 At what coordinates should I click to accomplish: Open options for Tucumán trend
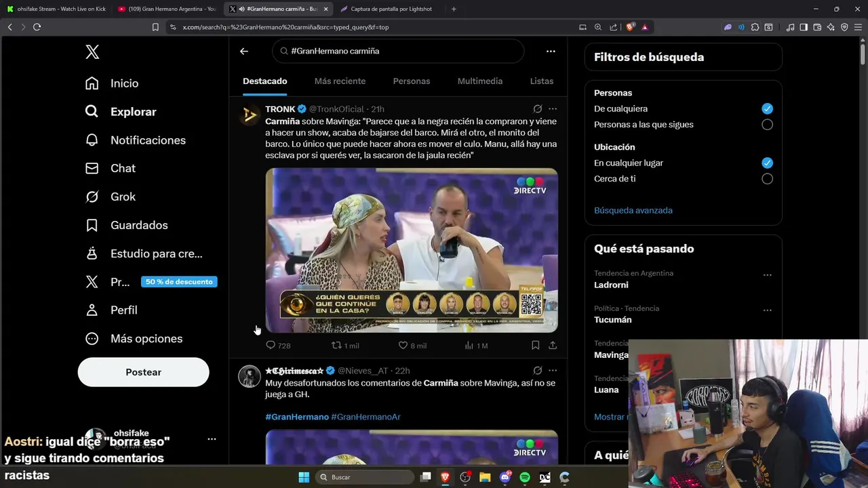point(767,310)
